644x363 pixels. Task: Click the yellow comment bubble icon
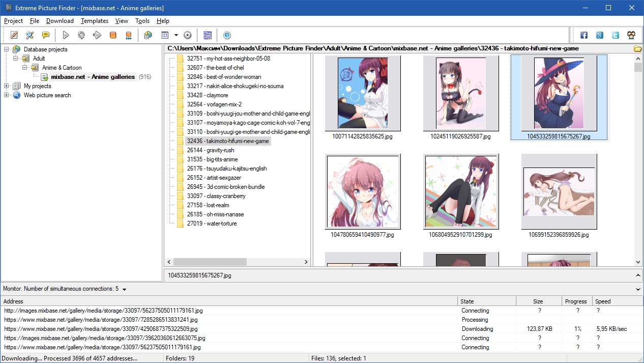(46, 35)
